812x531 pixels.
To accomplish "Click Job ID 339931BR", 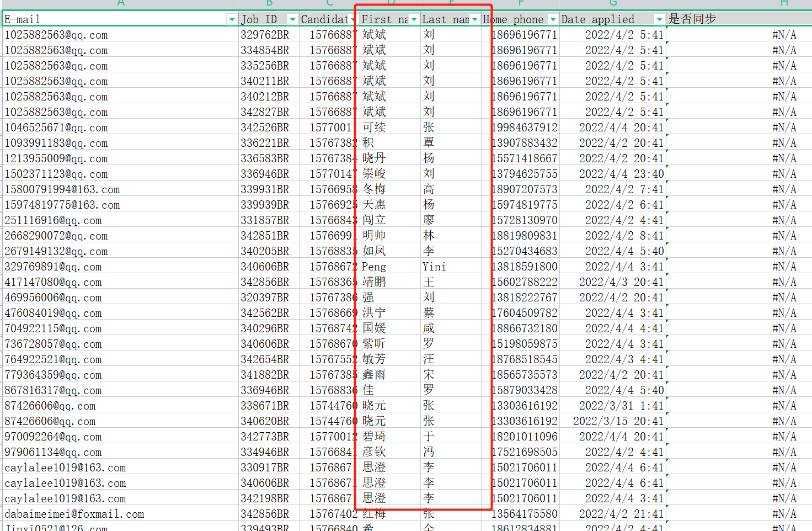I will tap(265, 189).
